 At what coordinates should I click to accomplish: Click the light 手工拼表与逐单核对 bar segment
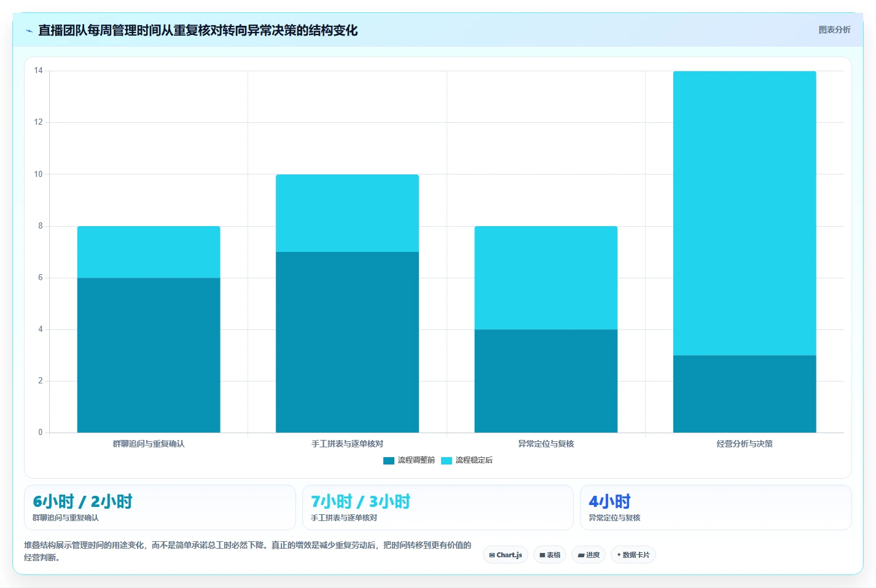(347, 213)
